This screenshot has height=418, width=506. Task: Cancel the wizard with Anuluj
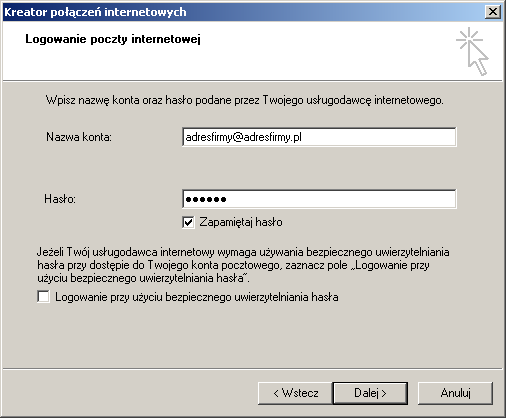(455, 393)
